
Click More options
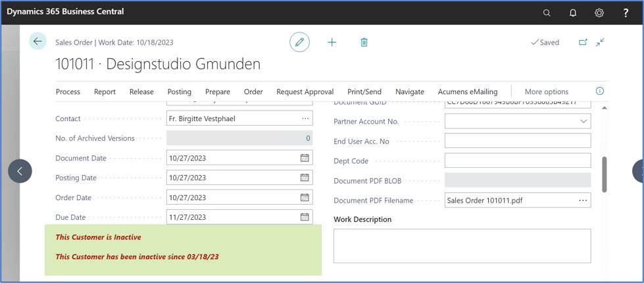[x=547, y=91]
